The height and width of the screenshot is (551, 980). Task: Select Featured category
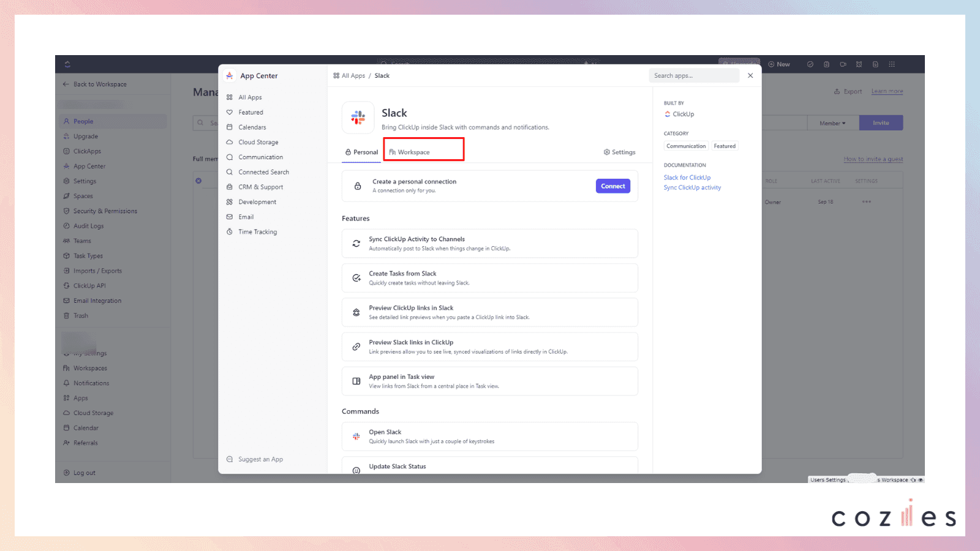pyautogui.click(x=245, y=112)
